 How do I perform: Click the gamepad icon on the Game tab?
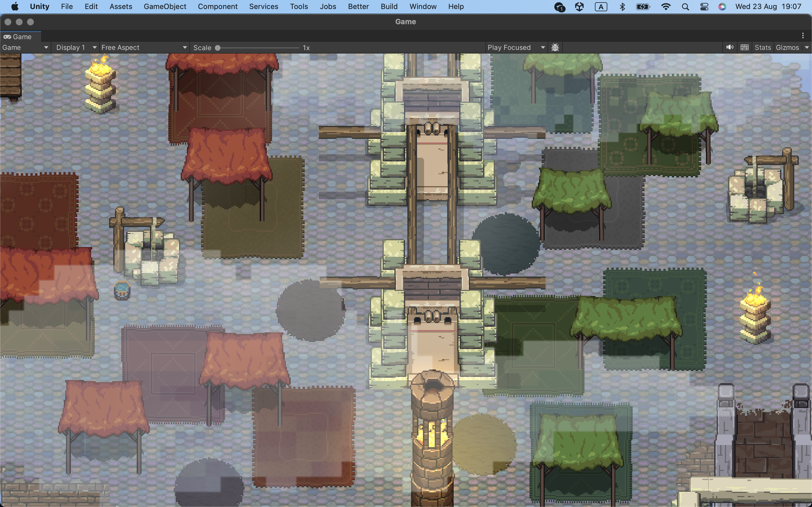click(7, 37)
